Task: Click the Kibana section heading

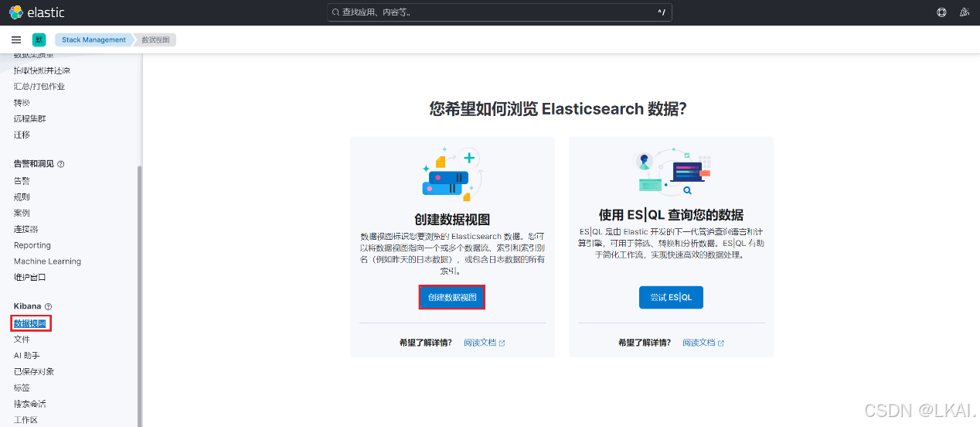Action: point(27,306)
